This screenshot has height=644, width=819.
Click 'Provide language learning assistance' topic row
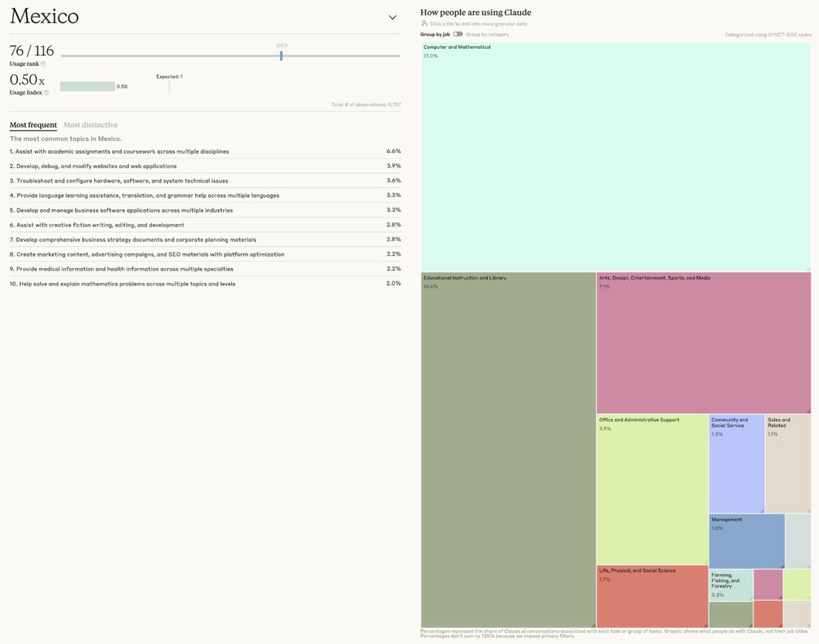point(206,195)
